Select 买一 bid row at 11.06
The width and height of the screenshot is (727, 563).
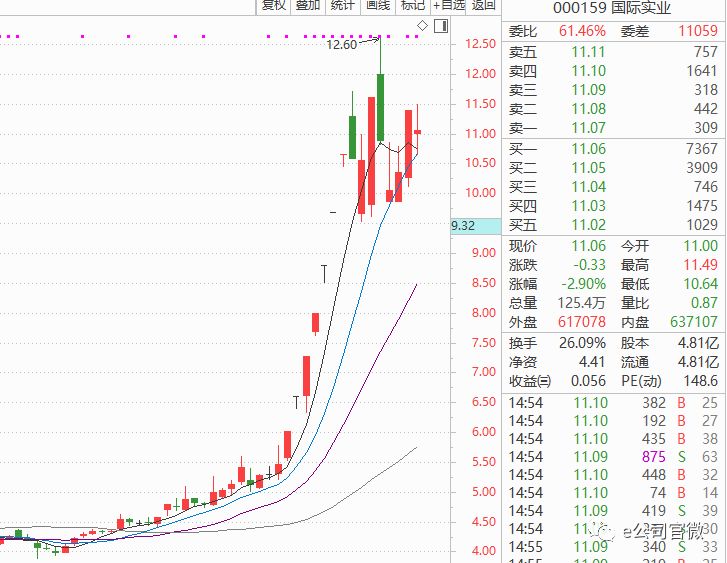pyautogui.click(x=613, y=149)
